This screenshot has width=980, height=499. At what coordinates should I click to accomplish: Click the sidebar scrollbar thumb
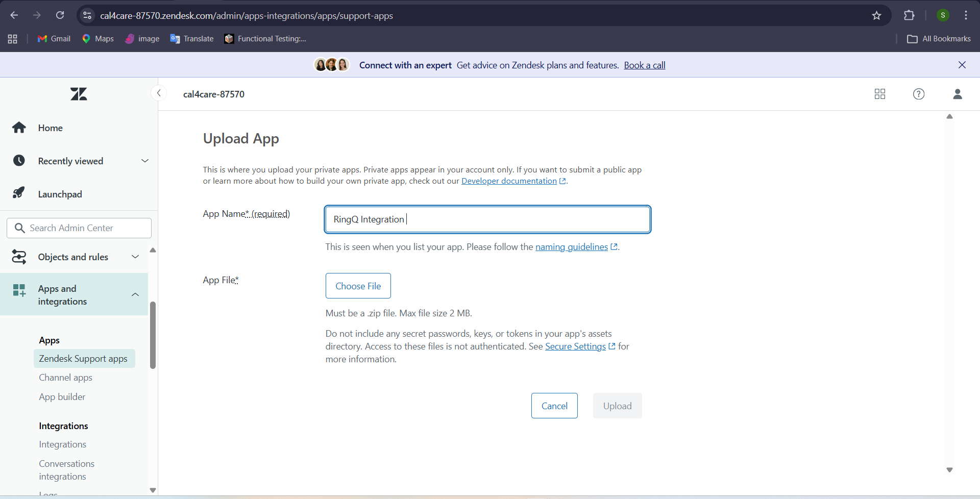click(x=153, y=335)
